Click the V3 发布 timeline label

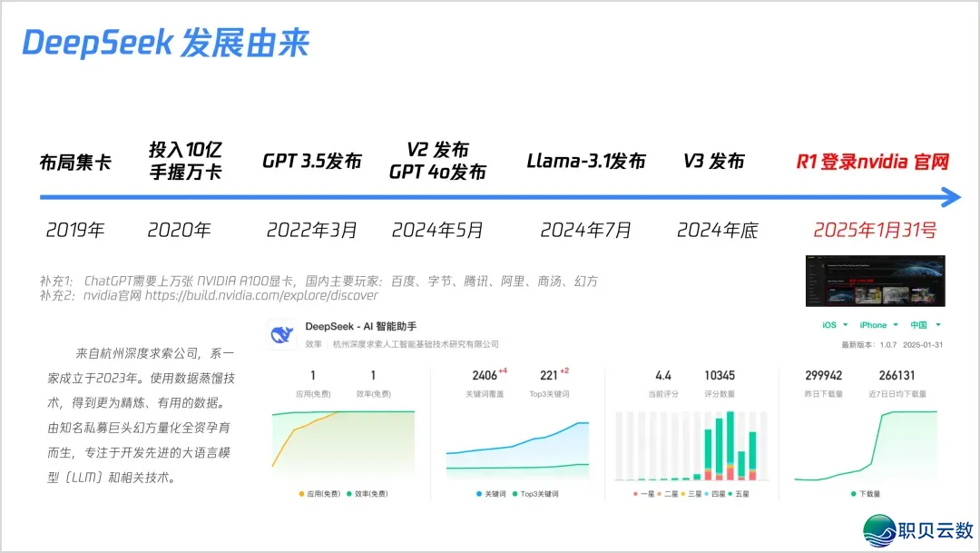pyautogui.click(x=714, y=161)
